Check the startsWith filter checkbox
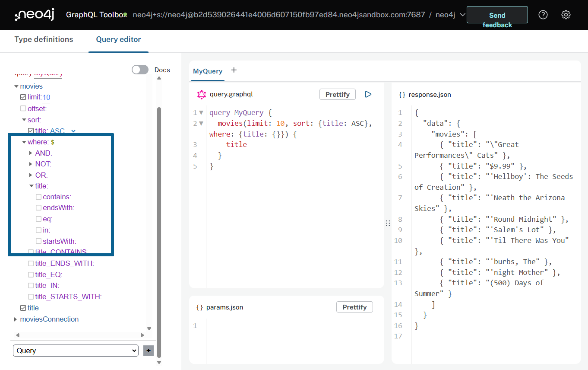The image size is (588, 370). coord(39,241)
